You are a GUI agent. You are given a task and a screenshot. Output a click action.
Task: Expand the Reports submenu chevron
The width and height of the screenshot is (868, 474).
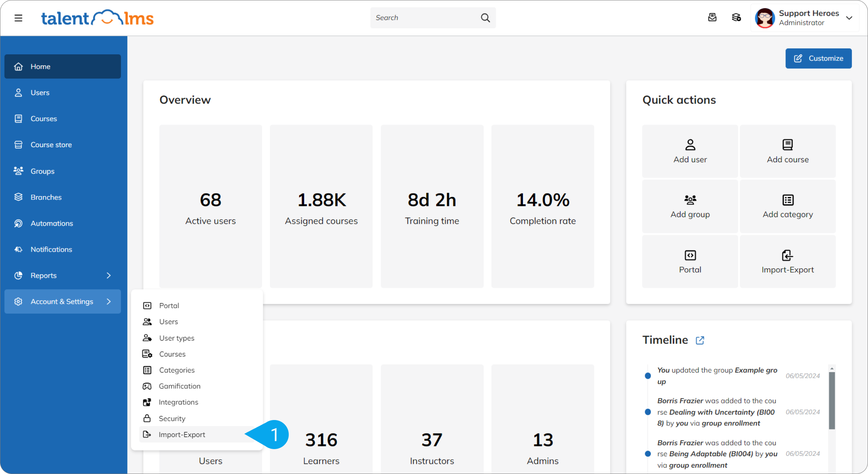pos(109,275)
